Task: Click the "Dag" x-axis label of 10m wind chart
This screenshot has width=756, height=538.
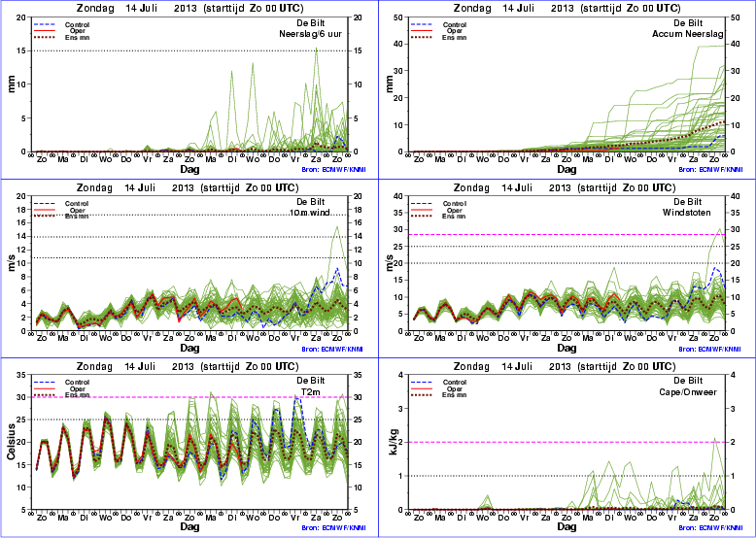Action: pos(189,349)
